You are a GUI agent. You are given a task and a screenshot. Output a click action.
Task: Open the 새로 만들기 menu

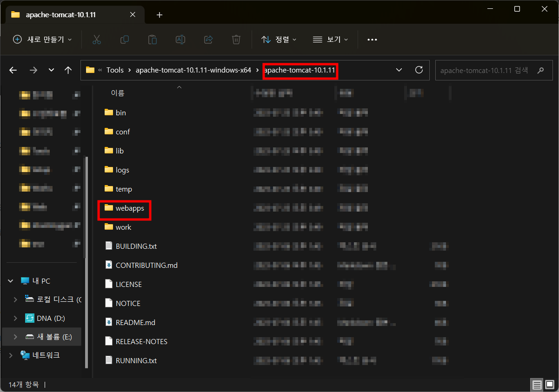pyautogui.click(x=42, y=40)
